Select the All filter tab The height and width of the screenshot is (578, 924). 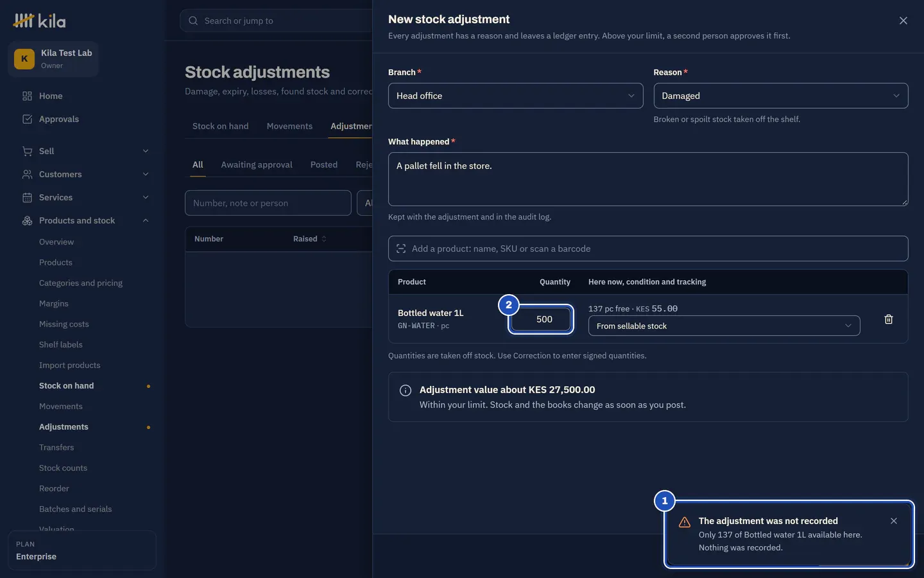point(198,165)
